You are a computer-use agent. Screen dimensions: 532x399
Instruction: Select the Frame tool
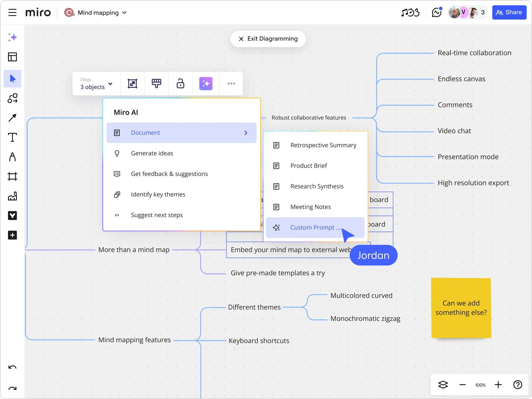pos(12,176)
